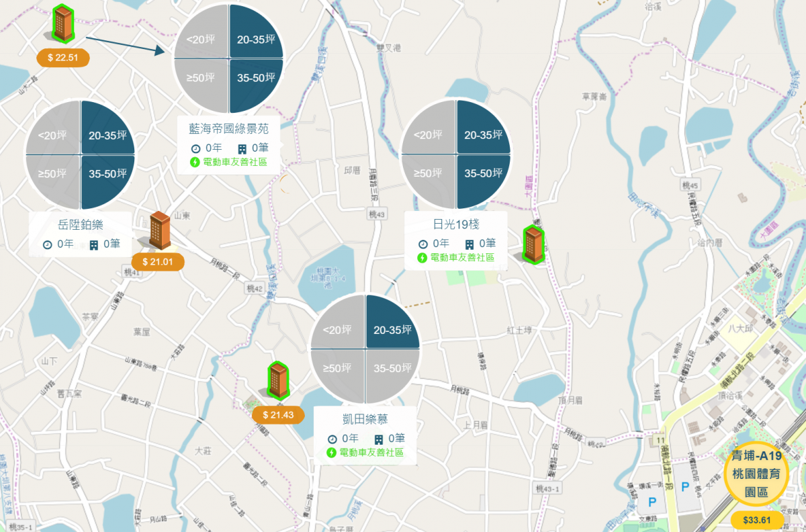Click the 岳陞鉑樂 community name
The height and width of the screenshot is (532, 806).
coord(81,225)
